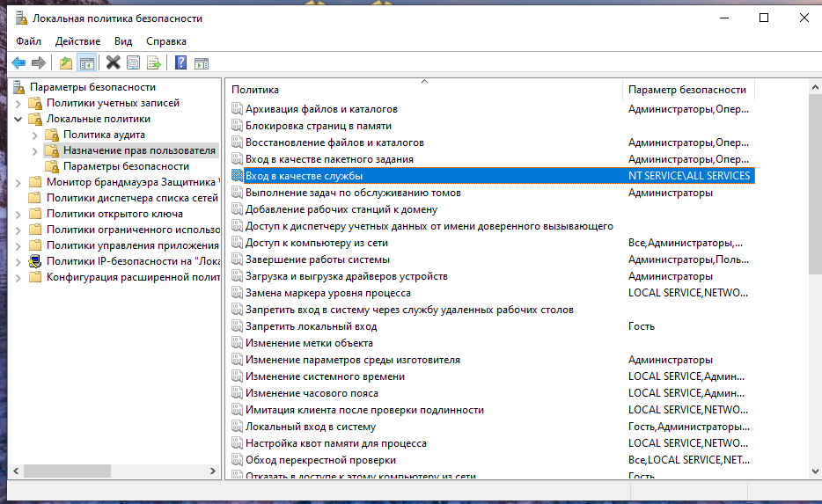The height and width of the screenshot is (504, 822).
Task: Open the Файл menu
Action: coord(28,41)
